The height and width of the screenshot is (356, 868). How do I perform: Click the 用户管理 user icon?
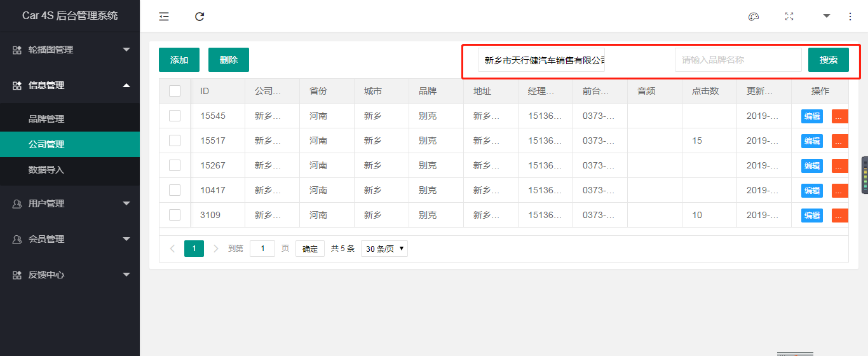tap(17, 203)
